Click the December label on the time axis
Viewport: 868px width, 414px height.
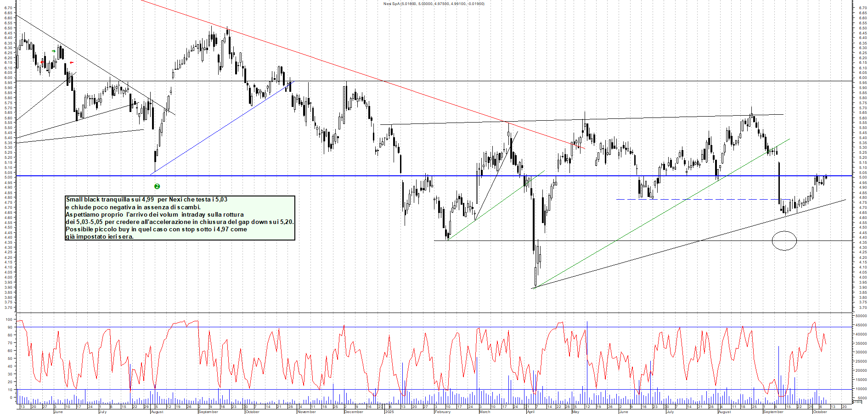(354, 412)
